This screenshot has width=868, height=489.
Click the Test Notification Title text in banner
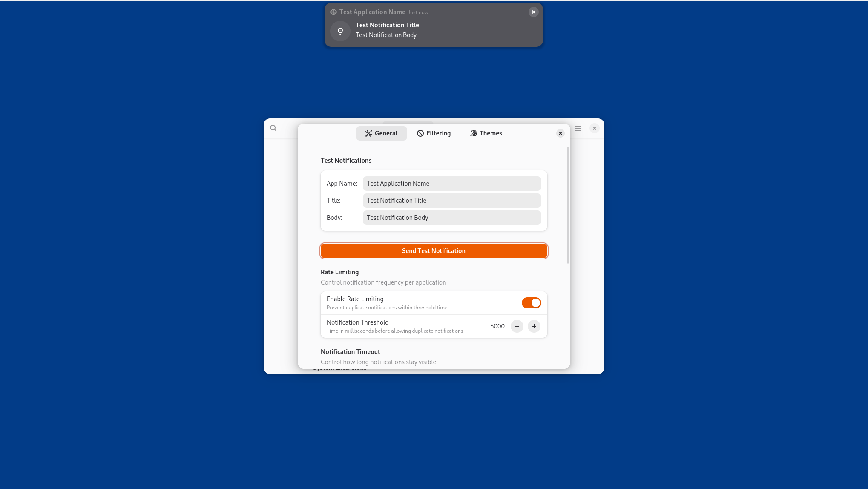click(x=387, y=25)
